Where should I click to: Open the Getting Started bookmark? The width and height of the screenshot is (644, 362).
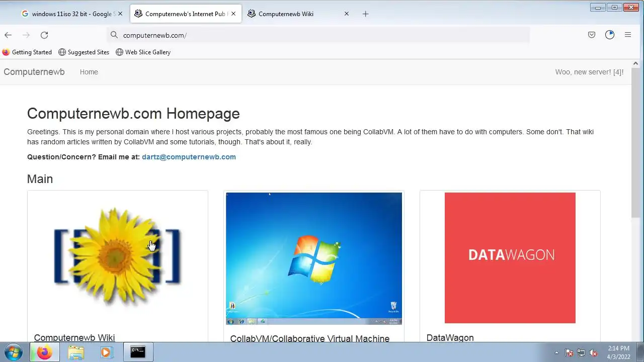tap(27, 52)
